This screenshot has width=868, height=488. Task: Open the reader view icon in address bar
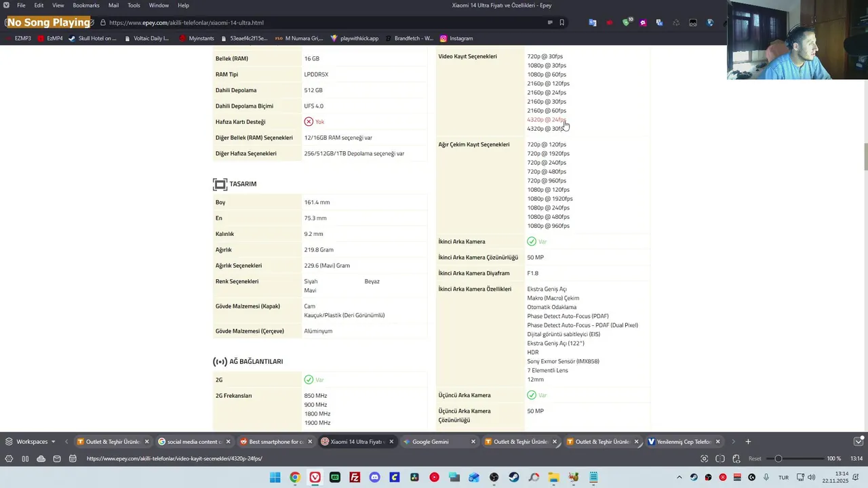[550, 22]
